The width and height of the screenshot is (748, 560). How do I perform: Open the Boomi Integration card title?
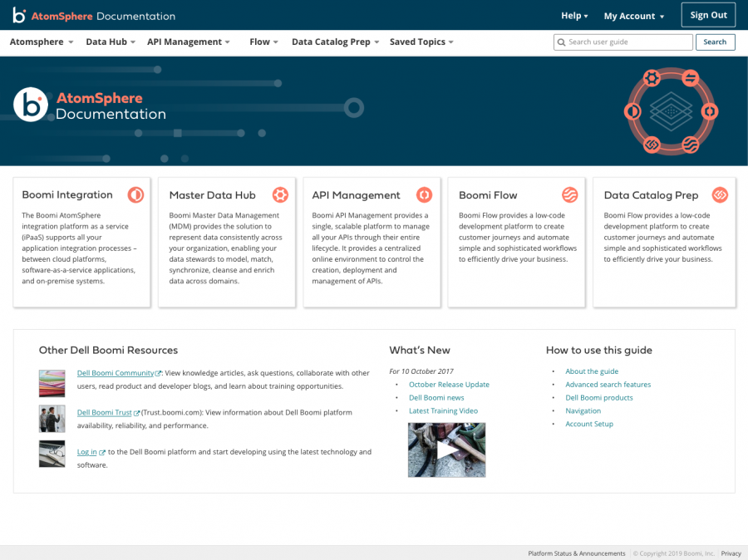(x=67, y=194)
